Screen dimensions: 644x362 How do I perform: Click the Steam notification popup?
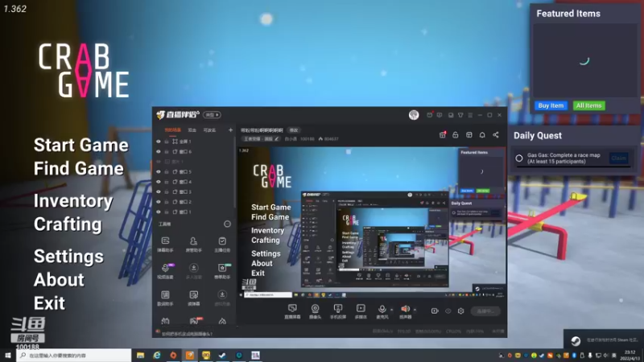pos(604,339)
